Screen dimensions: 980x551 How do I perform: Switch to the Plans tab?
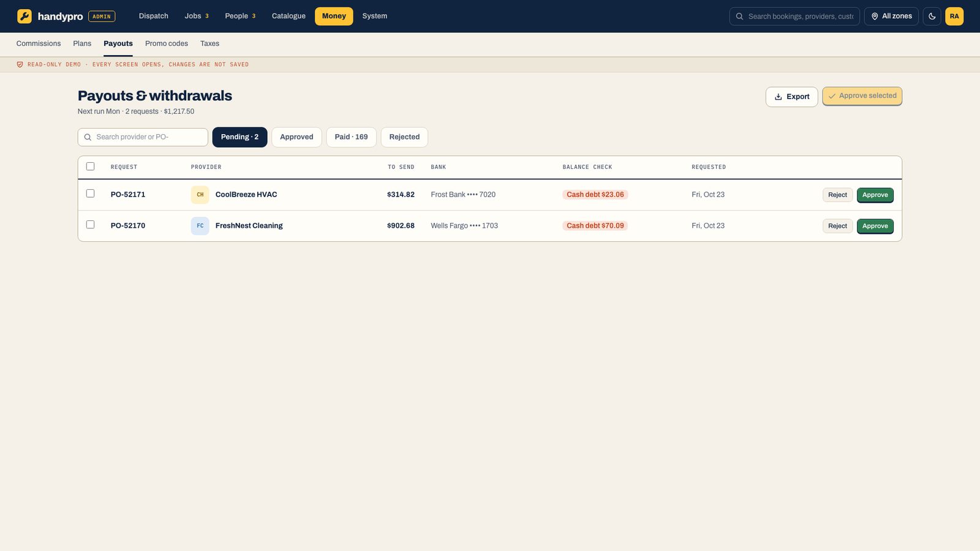click(x=82, y=43)
